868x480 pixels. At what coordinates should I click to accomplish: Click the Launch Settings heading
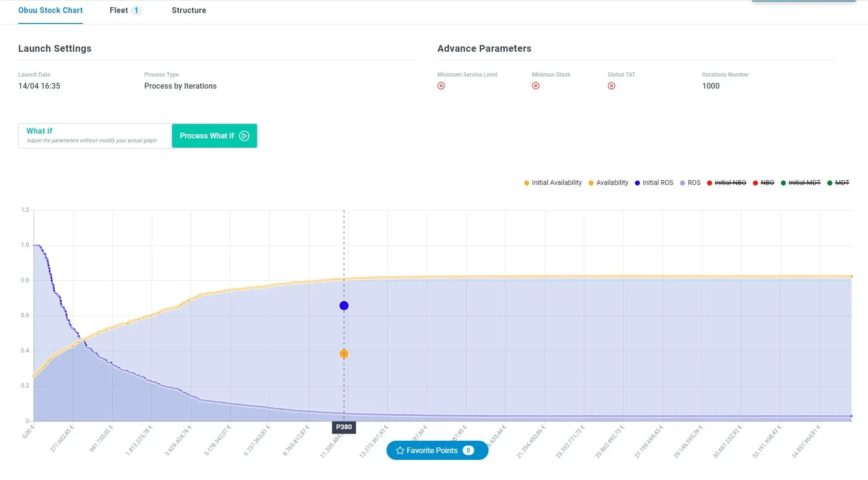(x=55, y=48)
